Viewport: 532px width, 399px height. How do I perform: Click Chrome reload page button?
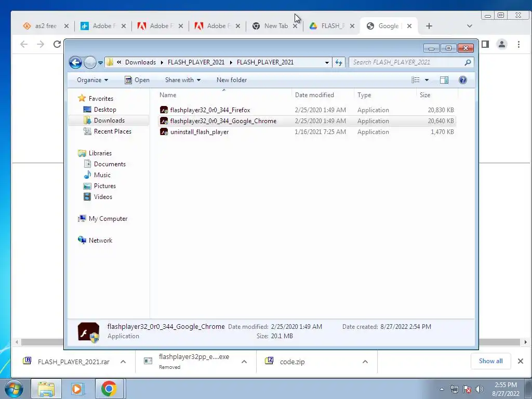(x=57, y=44)
